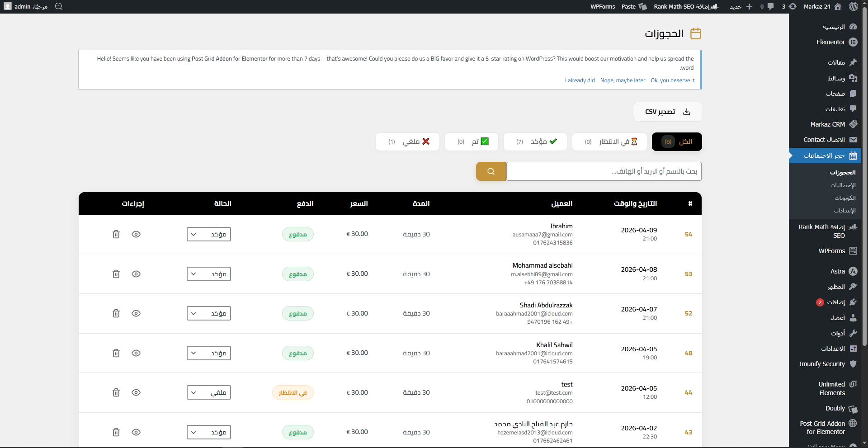
Task: Open Rank Math SEO sidebar icon
Action: 853,227
